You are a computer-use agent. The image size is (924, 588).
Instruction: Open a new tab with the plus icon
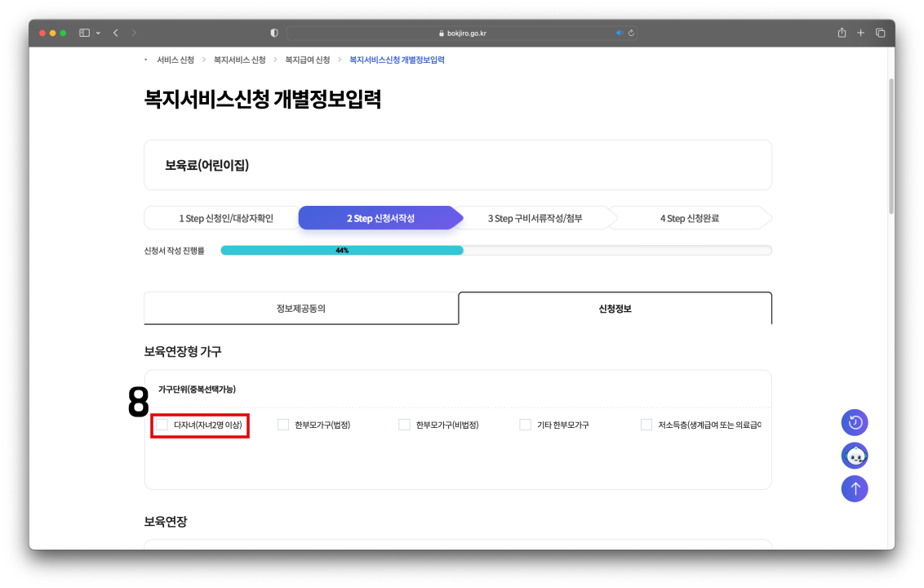pos(860,33)
